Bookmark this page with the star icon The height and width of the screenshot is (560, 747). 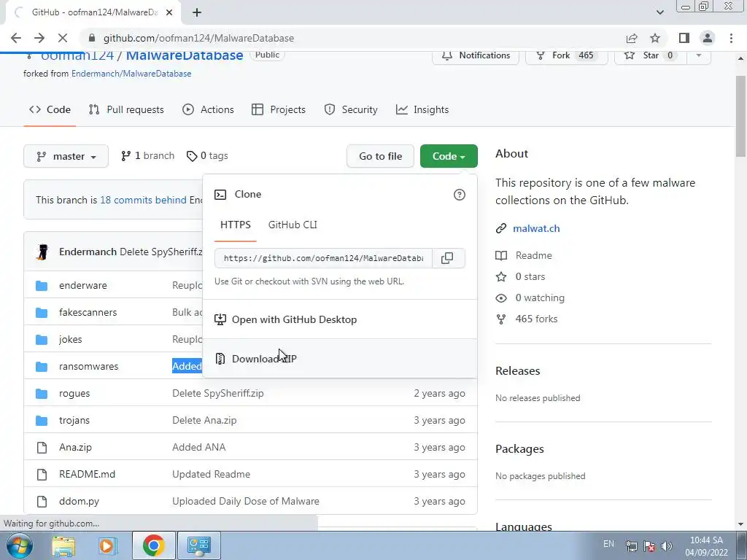pyautogui.click(x=655, y=38)
